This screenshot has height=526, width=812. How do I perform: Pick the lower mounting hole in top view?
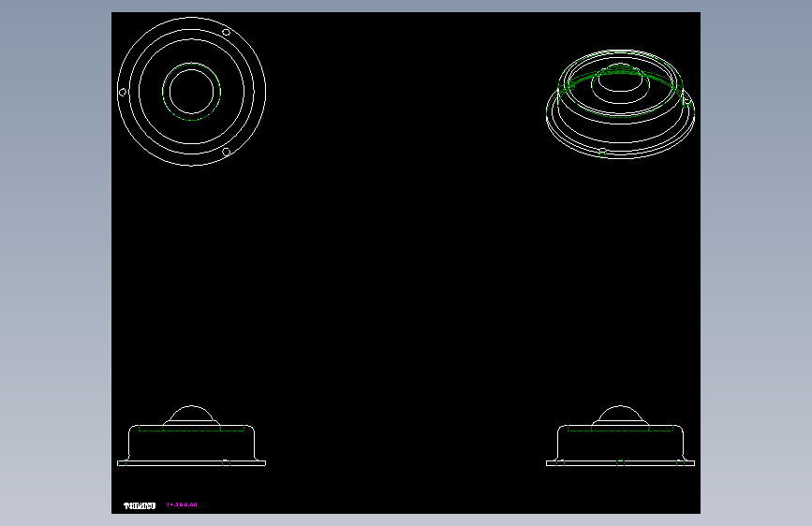[x=227, y=152]
